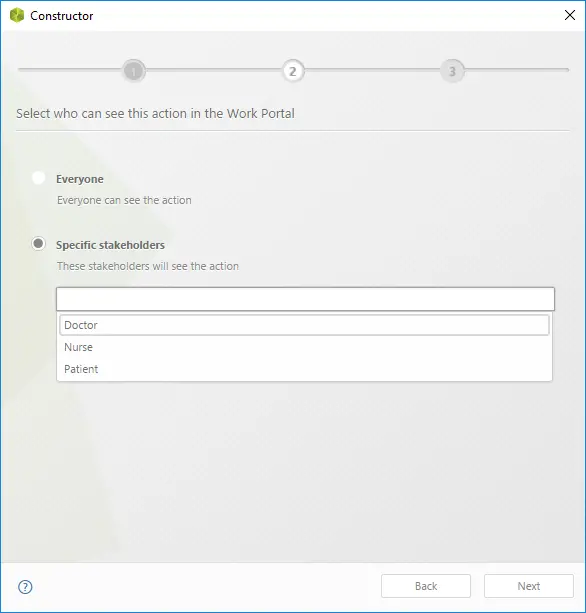Click wizard step 2 indicator
This screenshot has width=586, height=613.
pos(293,71)
